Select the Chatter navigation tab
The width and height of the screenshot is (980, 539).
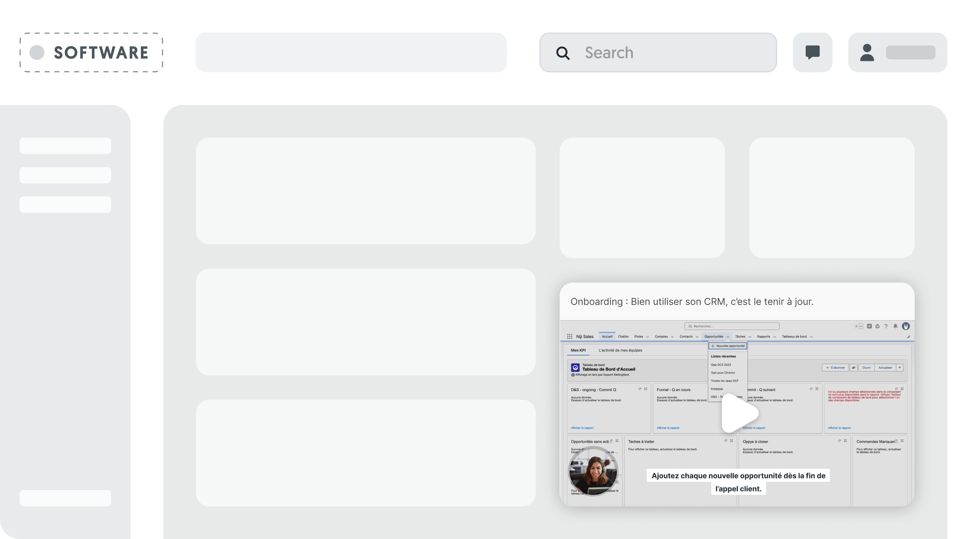click(623, 336)
